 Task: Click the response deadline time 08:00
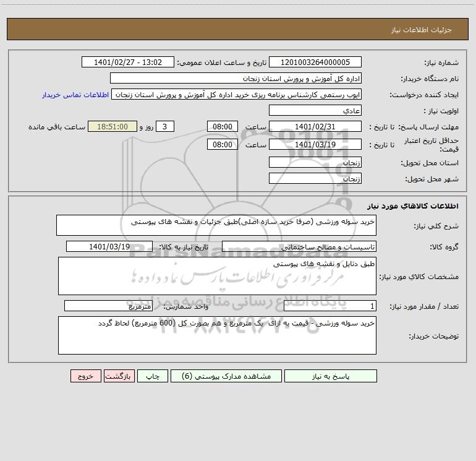(x=222, y=126)
